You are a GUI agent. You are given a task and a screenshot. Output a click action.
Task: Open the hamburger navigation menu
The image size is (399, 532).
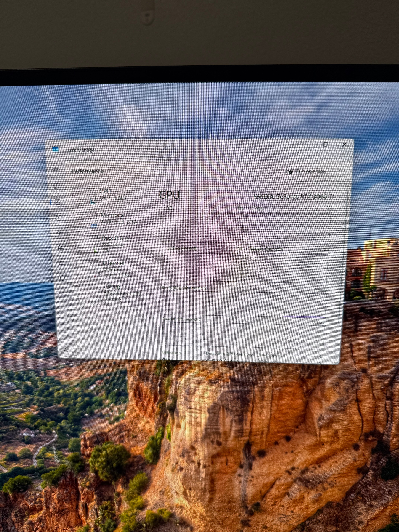(56, 170)
